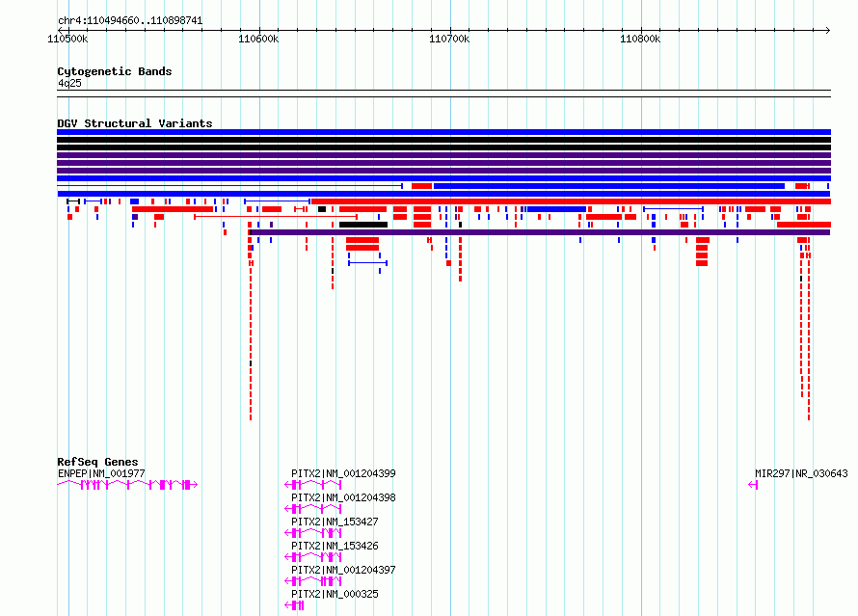This screenshot has width=858, height=616.
Task: Click the chr4:110494660..110898741 region label
Action: 130,21
